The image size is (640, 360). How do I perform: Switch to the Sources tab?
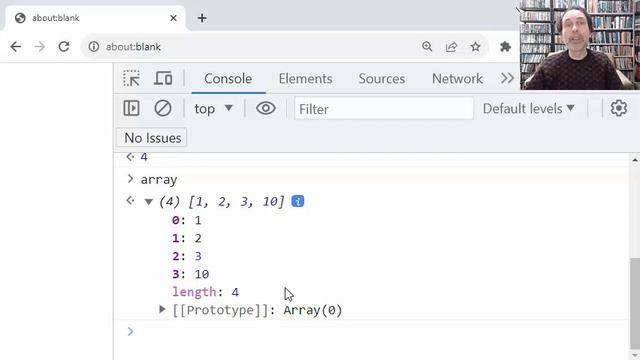[382, 78]
